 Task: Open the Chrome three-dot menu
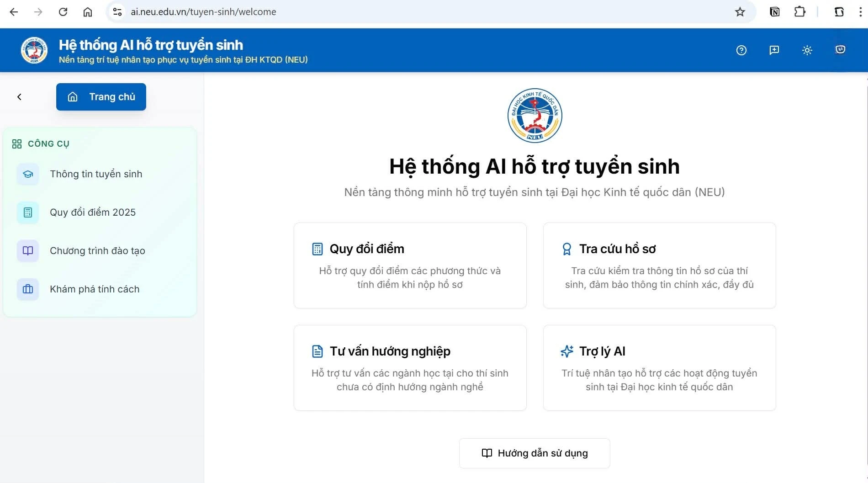[860, 12]
